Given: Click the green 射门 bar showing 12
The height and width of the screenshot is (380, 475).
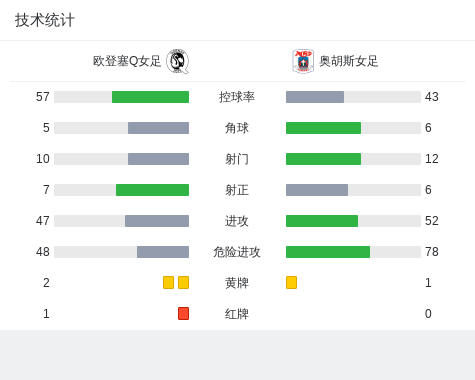Looking at the screenshot, I should point(323,159).
